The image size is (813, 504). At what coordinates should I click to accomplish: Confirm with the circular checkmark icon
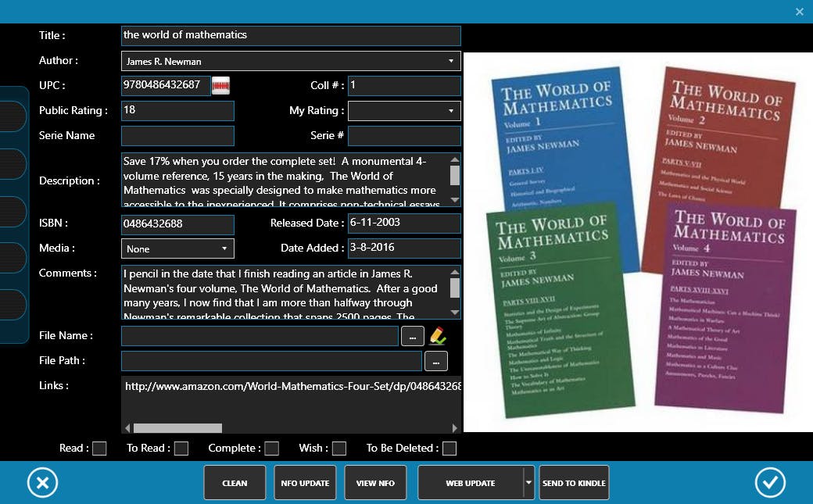pyautogui.click(x=770, y=483)
